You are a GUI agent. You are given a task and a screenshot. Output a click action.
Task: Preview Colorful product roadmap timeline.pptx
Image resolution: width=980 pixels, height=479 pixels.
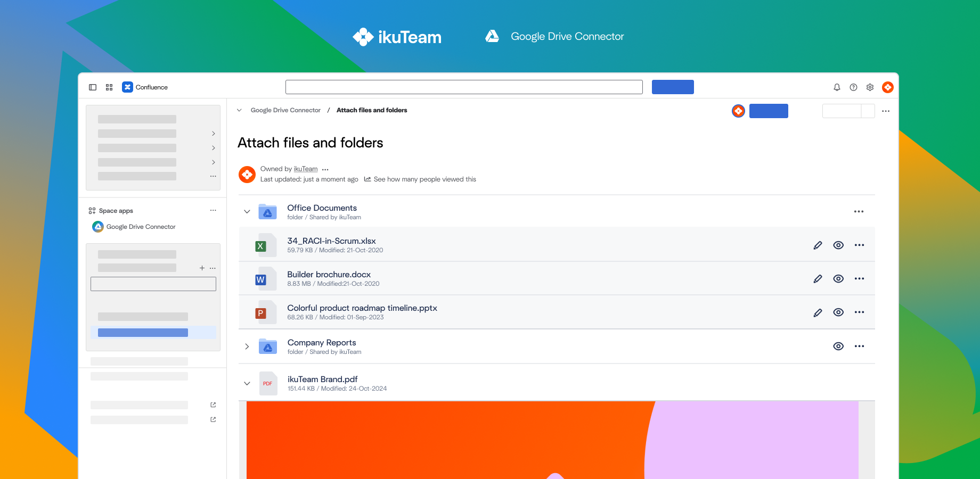838,312
